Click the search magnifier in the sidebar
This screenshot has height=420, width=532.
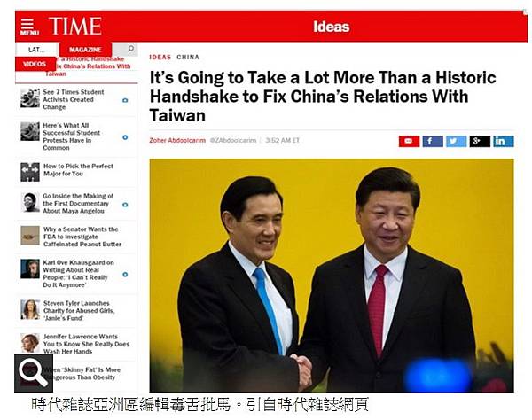pyautogui.click(x=130, y=49)
